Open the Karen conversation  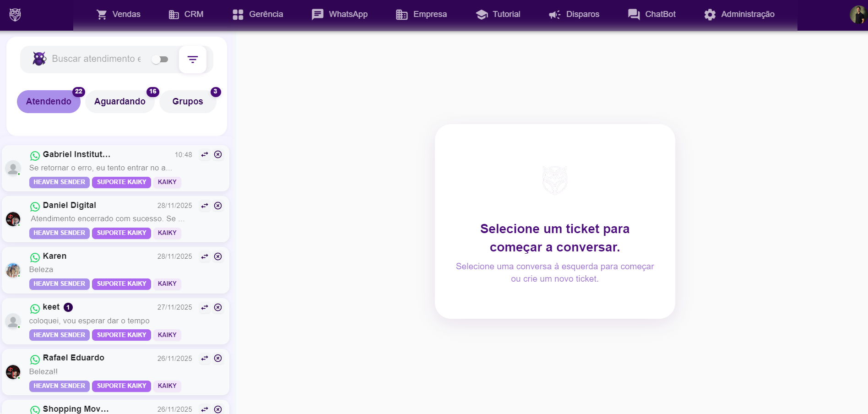[x=105, y=269]
